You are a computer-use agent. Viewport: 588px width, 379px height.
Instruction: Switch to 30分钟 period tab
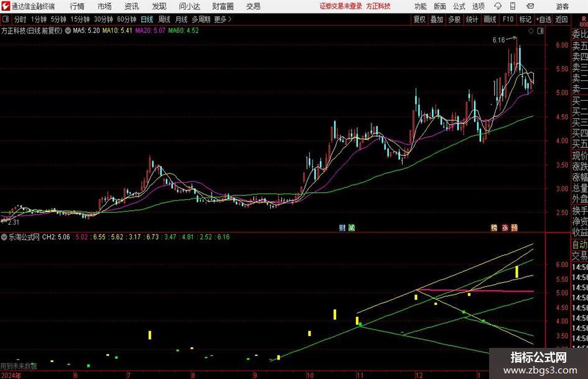(x=103, y=19)
